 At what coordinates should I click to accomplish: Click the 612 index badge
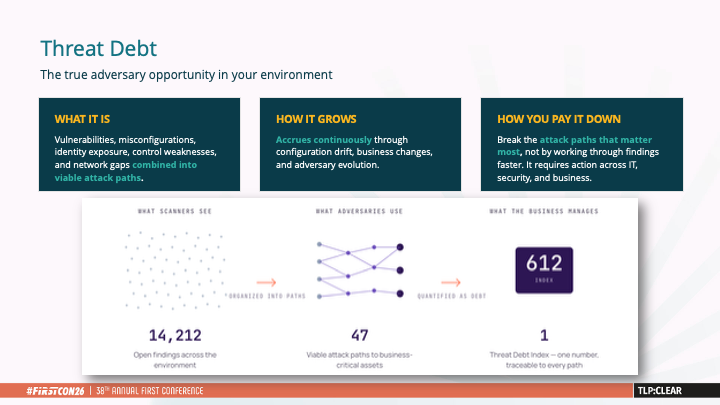[544, 270]
